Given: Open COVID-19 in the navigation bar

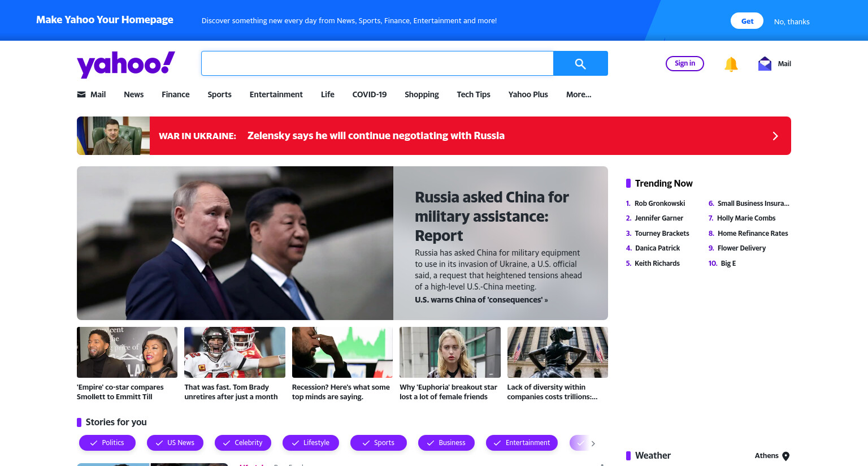Looking at the screenshot, I should 370,94.
